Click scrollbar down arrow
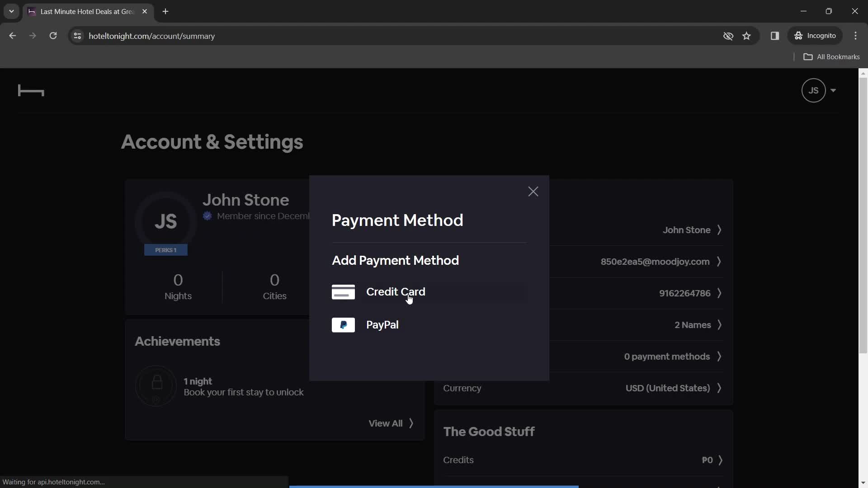Screen dimensions: 868x488 [x=863, y=483]
